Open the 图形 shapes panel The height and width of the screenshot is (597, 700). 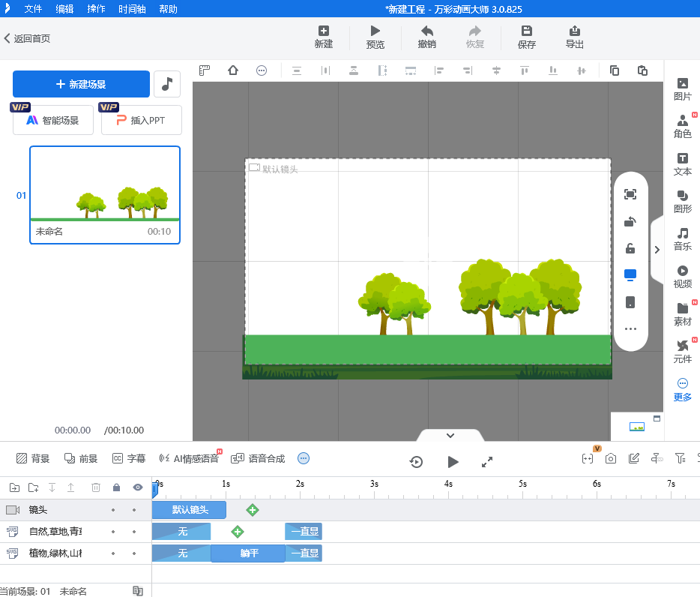coord(682,201)
